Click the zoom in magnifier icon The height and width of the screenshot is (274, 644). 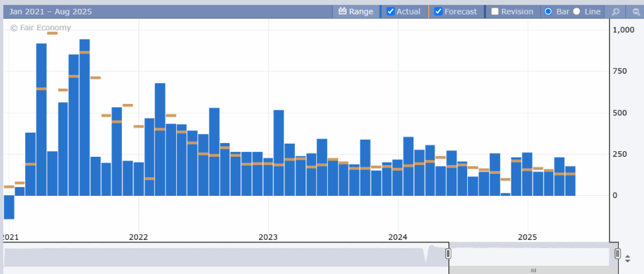tap(616, 11)
